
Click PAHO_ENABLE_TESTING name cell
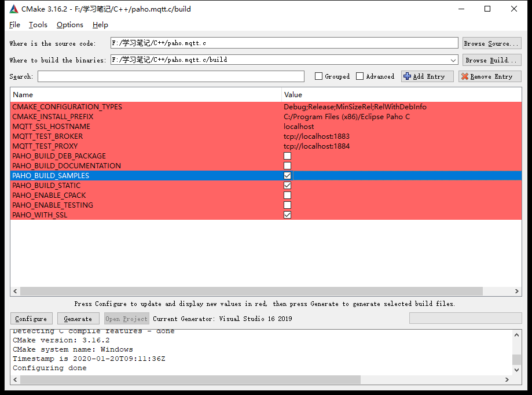click(53, 205)
